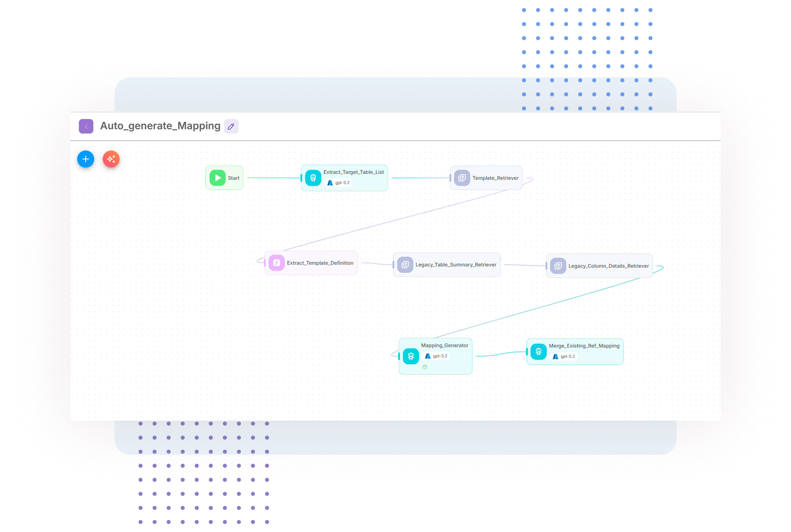Click the green Start play icon
Viewport: 791px width, 532px height.
(217, 178)
